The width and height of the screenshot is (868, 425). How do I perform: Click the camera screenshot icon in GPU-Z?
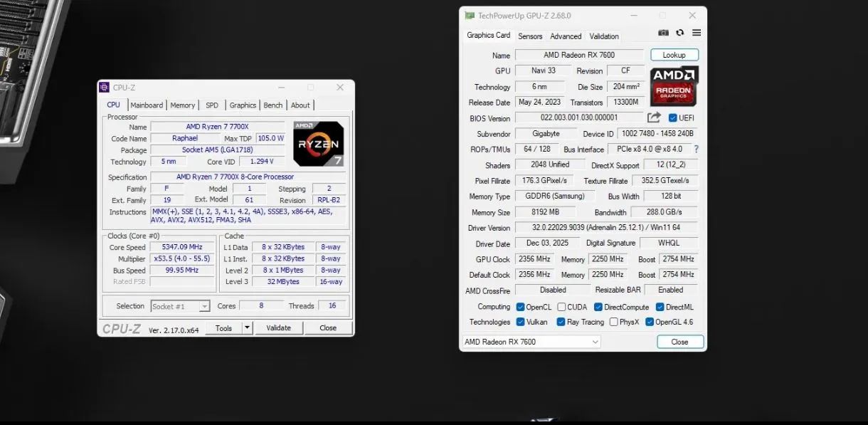tap(663, 32)
